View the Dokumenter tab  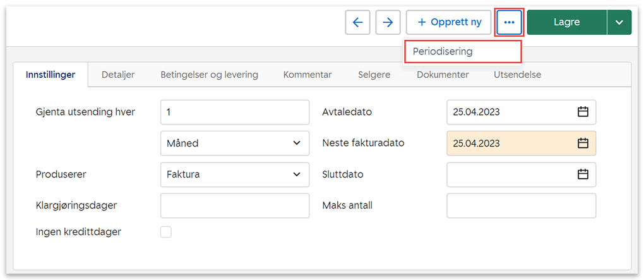pyautogui.click(x=443, y=75)
